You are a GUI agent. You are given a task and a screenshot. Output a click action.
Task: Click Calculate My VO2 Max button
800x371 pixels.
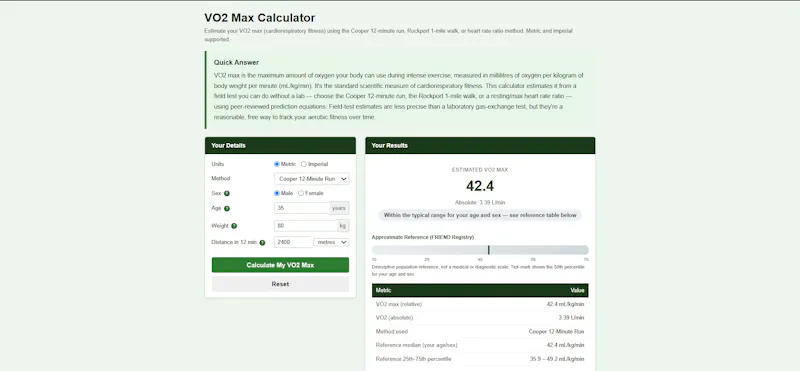[x=280, y=265]
